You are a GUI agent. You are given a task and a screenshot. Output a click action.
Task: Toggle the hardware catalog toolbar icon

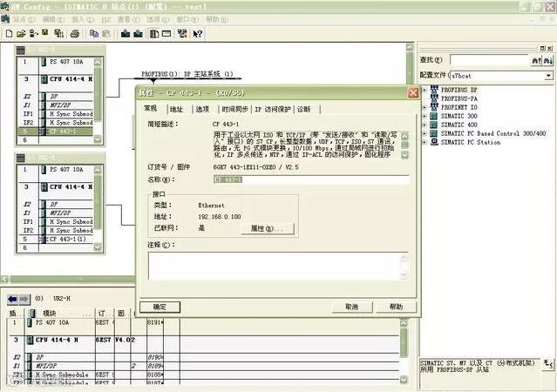(154, 34)
